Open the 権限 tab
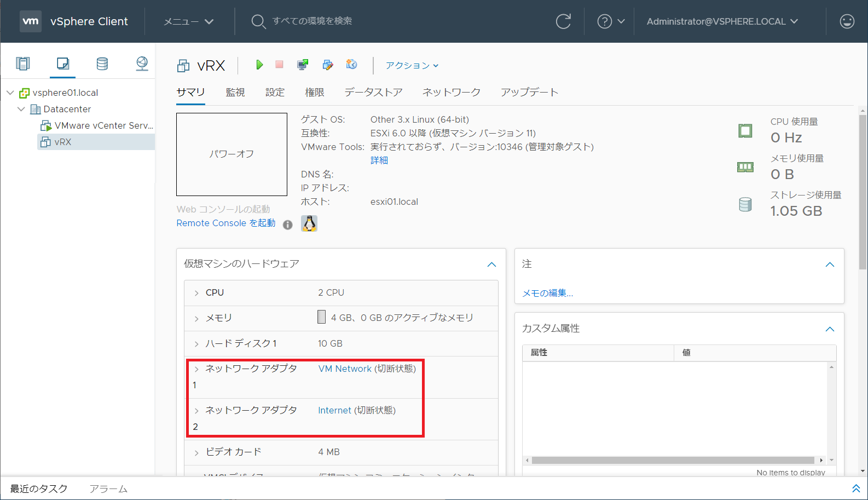The height and width of the screenshot is (500, 868). (x=315, y=92)
